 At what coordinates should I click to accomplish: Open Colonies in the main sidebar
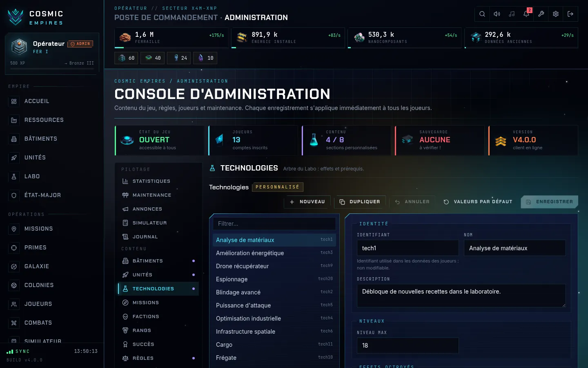[x=52, y=285]
